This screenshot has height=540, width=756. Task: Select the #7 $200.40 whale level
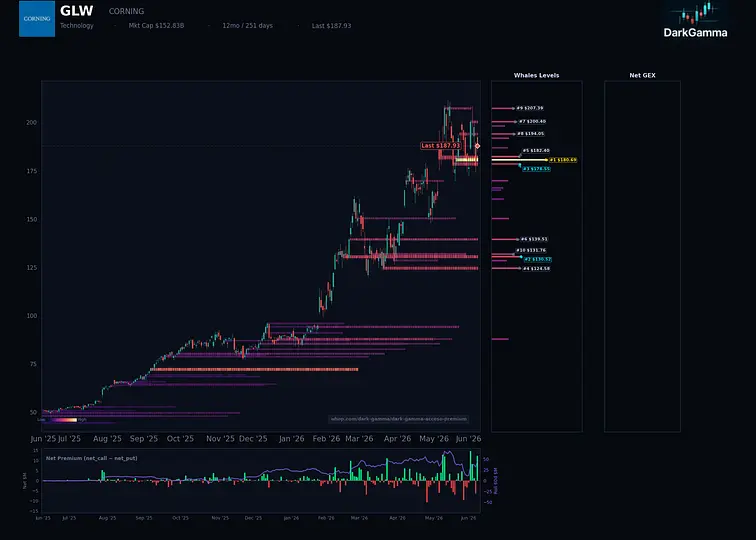[532, 122]
